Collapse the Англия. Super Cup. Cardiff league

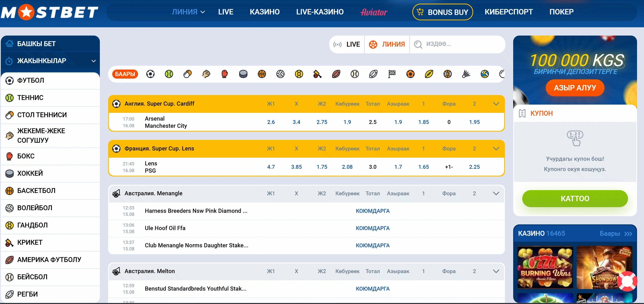click(x=496, y=104)
